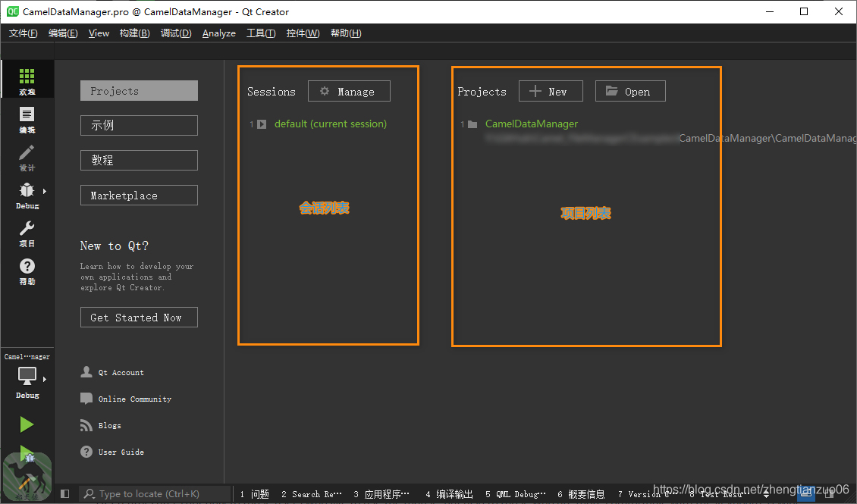Show the 4 编译输出 compile output pane
This screenshot has height=504, width=857.
(x=449, y=494)
